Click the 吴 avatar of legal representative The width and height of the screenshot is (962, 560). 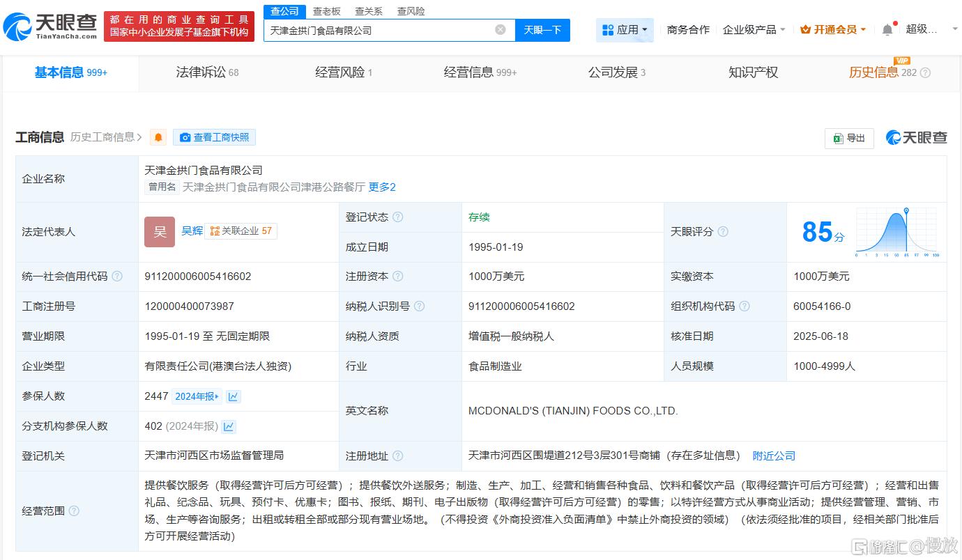(x=160, y=232)
